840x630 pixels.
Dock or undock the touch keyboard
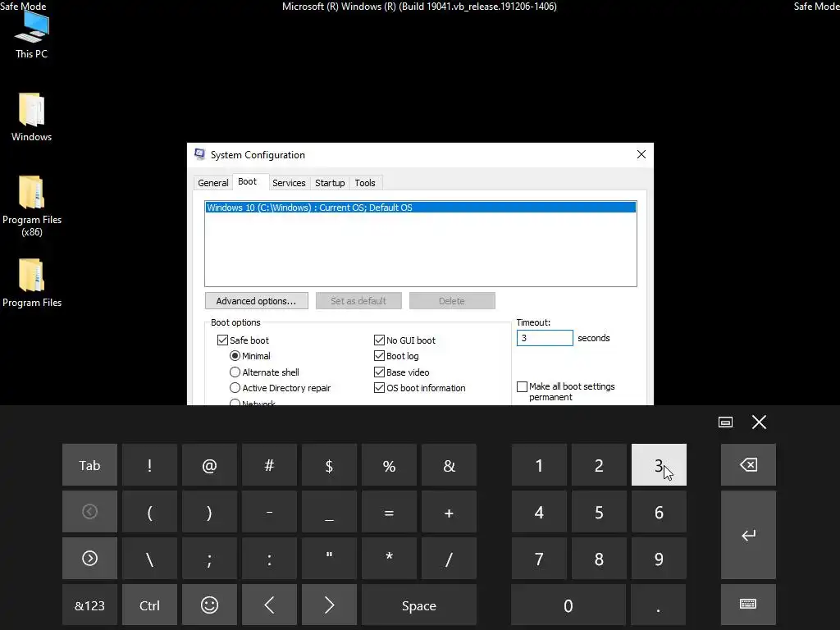click(x=725, y=422)
